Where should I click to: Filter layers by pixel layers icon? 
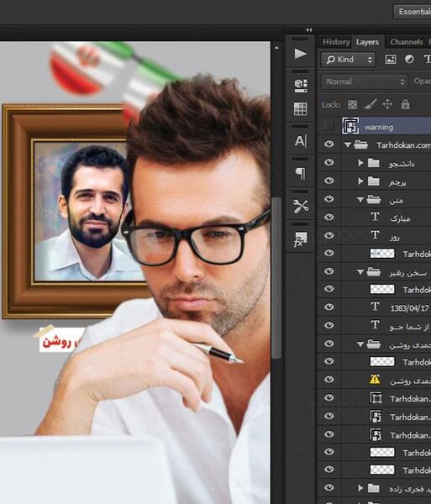point(391,59)
